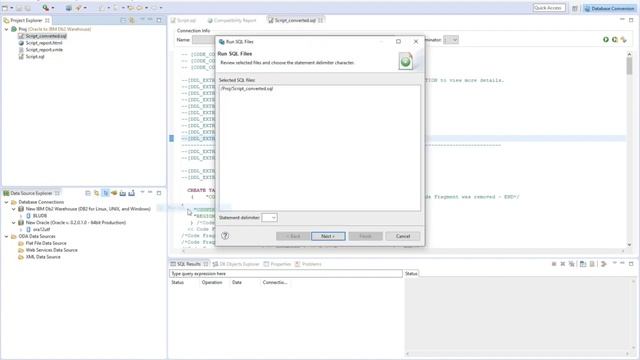Screen dimensions: 640x360
Task: Select the Status tab in SQL Results
Action: (411, 273)
